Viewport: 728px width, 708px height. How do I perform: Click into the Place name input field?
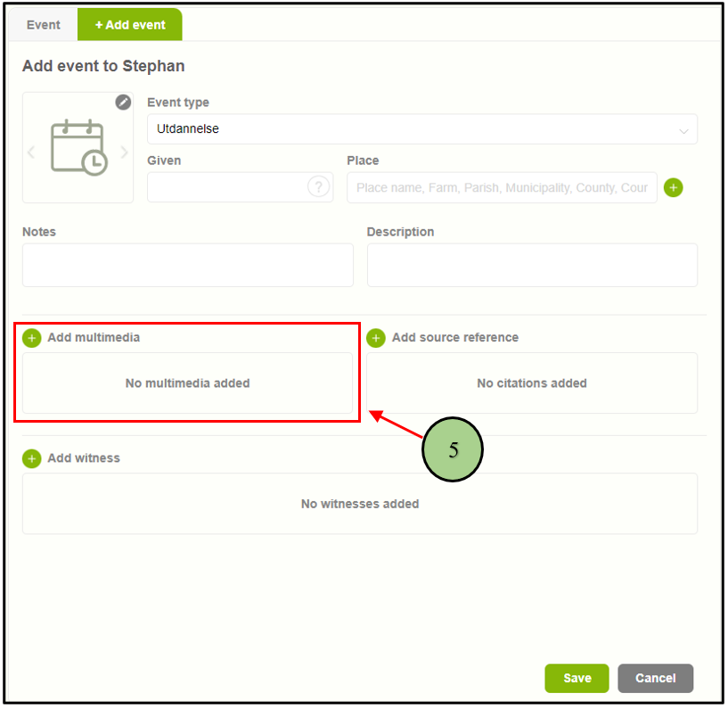tap(501, 187)
